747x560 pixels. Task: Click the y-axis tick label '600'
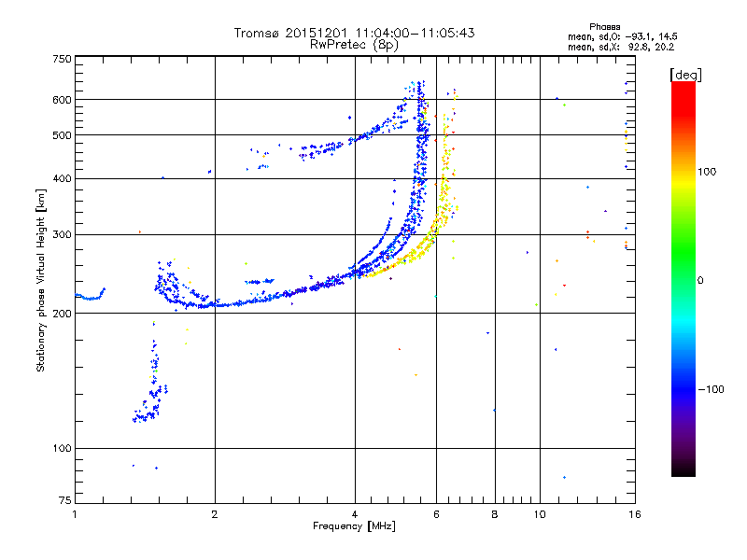62,100
